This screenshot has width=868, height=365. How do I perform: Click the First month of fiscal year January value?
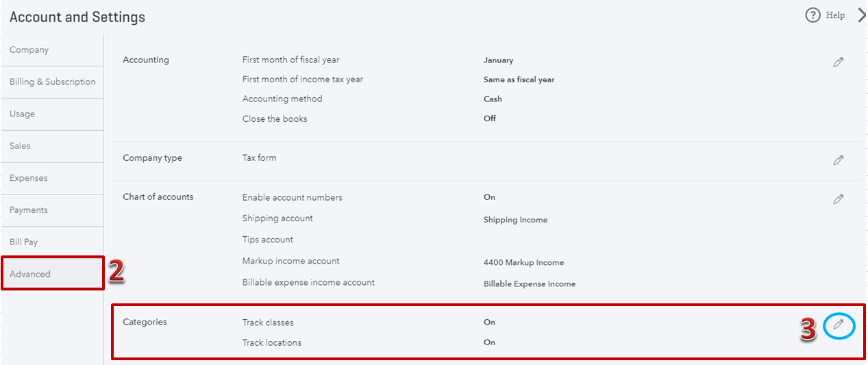pyautogui.click(x=498, y=60)
